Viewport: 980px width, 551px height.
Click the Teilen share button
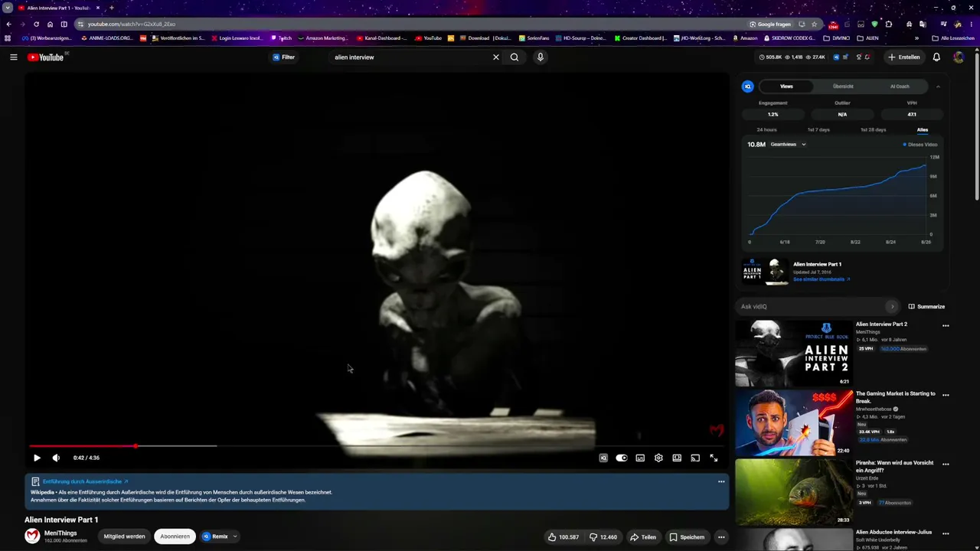[x=643, y=537]
